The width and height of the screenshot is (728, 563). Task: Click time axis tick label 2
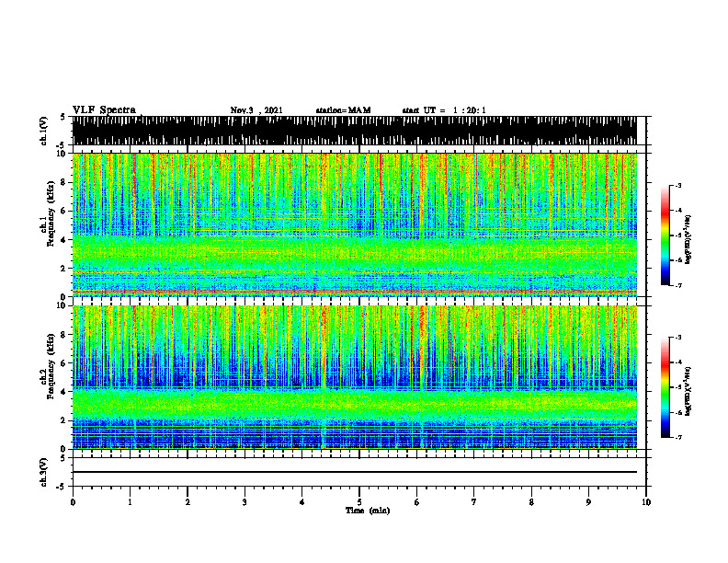coord(188,502)
